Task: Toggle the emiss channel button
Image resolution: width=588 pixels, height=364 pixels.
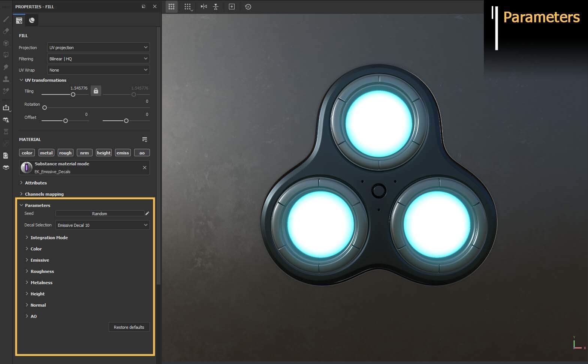Action: 123,153
